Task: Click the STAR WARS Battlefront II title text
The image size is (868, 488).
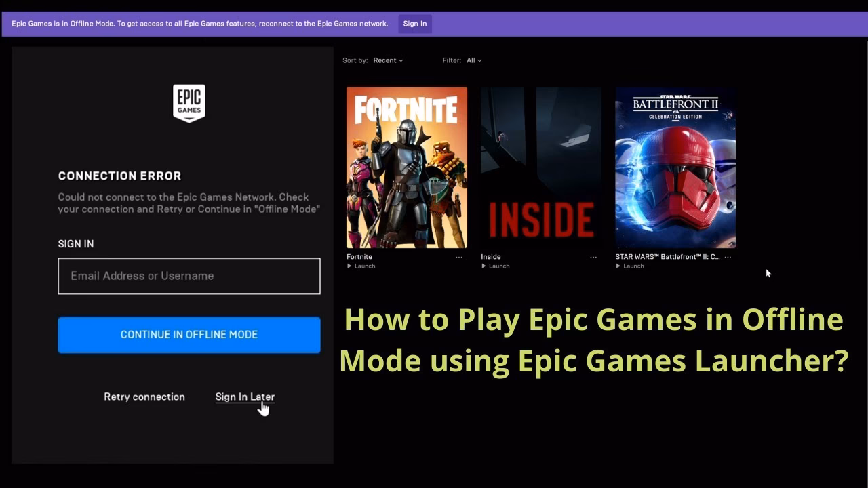Action: (667, 257)
